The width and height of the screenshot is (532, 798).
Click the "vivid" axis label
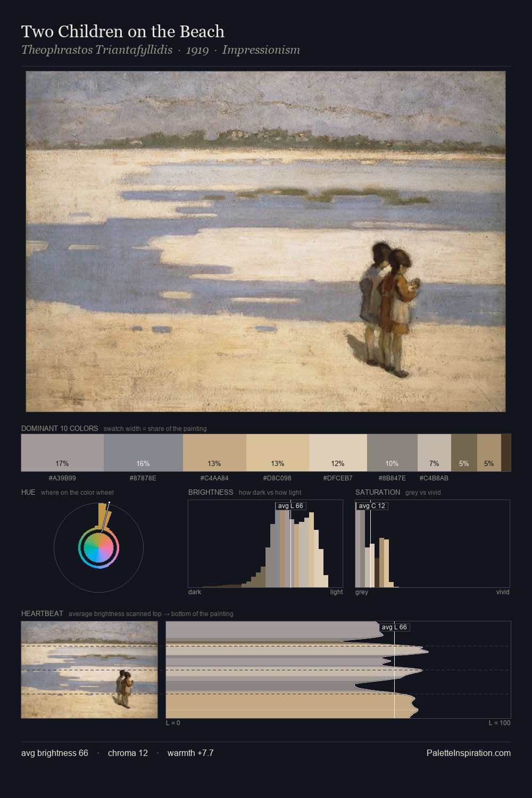click(x=503, y=592)
